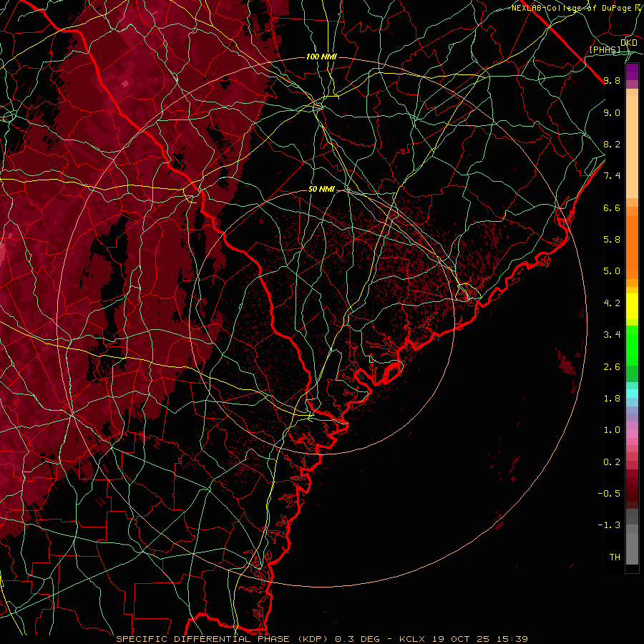Select the 1.0 legend value
Image resolution: width=644 pixels, height=644 pixels.
612,430
